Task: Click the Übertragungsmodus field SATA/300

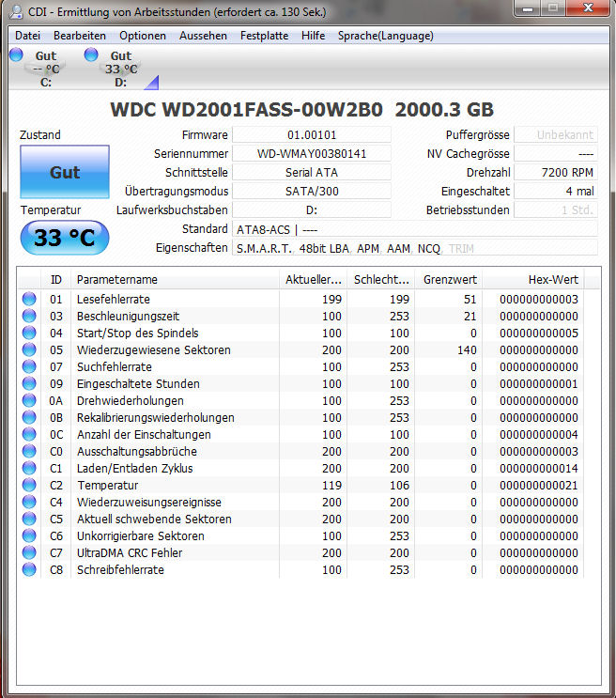Action: click(312, 191)
